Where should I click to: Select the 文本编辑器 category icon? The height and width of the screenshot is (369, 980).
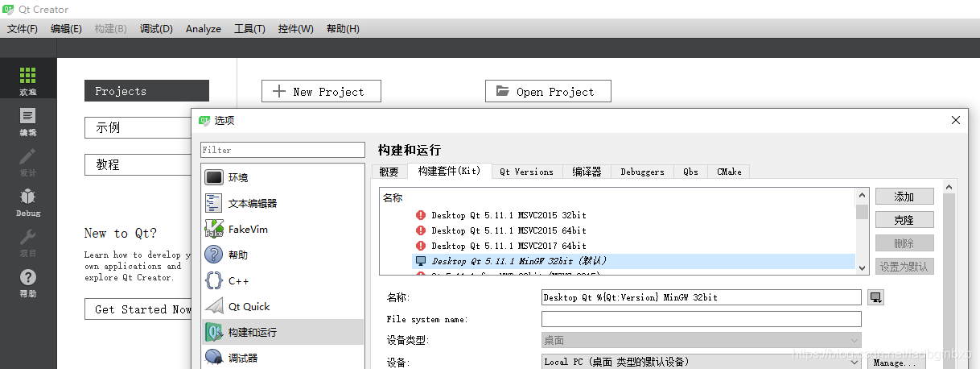(x=214, y=203)
